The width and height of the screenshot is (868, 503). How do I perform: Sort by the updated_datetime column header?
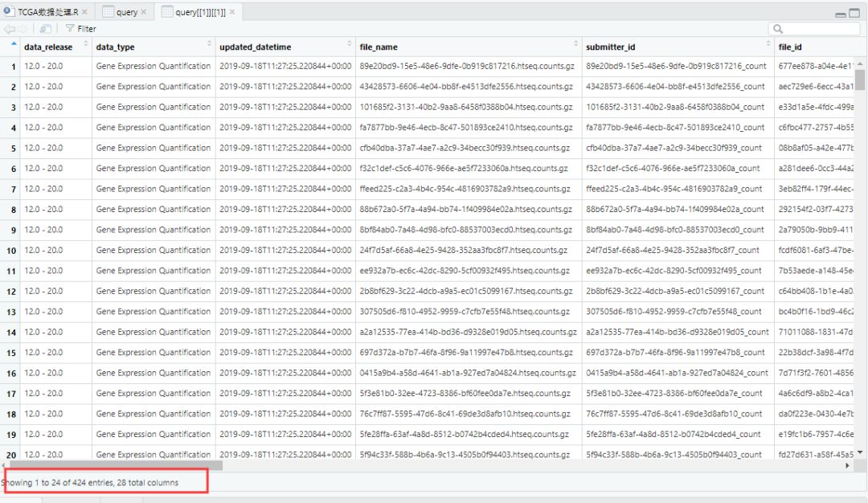[285, 47]
